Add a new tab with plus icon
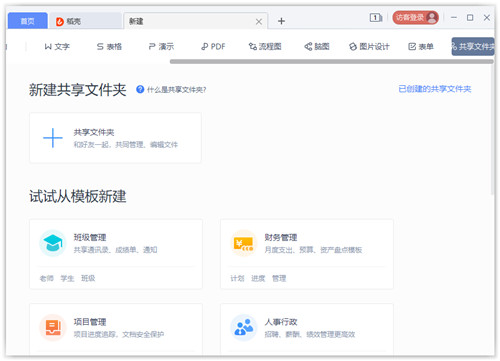Viewport: 500px width, 361px height. point(281,21)
